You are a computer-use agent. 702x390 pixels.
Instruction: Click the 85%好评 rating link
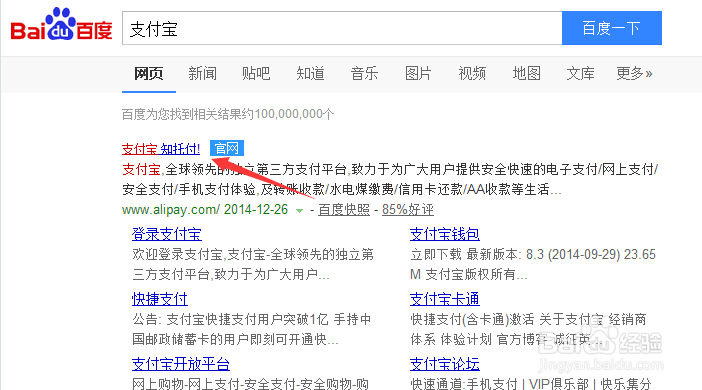[408, 210]
